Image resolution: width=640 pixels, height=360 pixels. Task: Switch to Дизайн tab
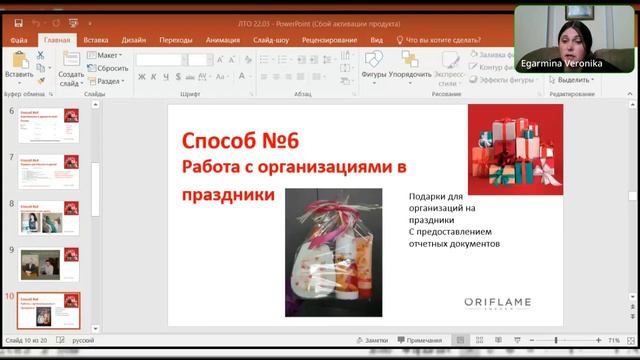click(133, 40)
